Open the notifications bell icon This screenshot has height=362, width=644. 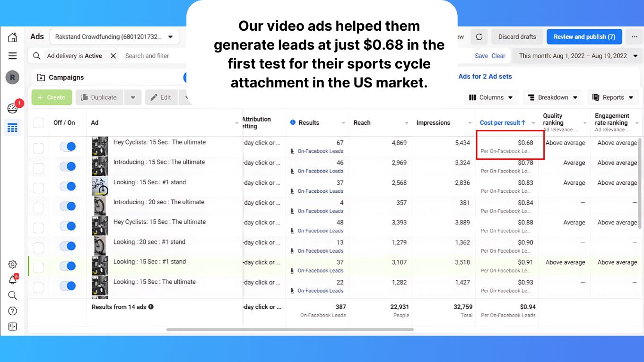point(13,280)
